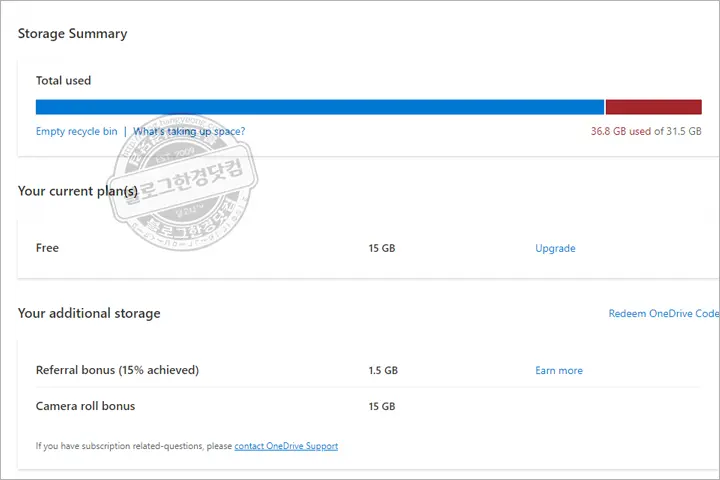720x480 pixels.
Task: Select the Your additional storage heading
Action: (89, 313)
